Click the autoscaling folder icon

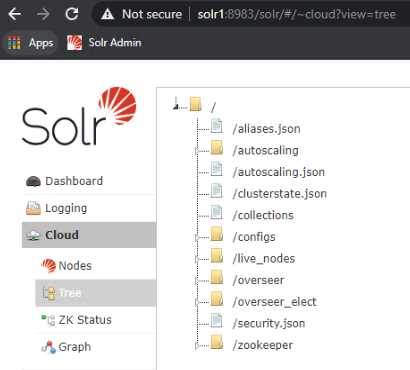click(217, 147)
